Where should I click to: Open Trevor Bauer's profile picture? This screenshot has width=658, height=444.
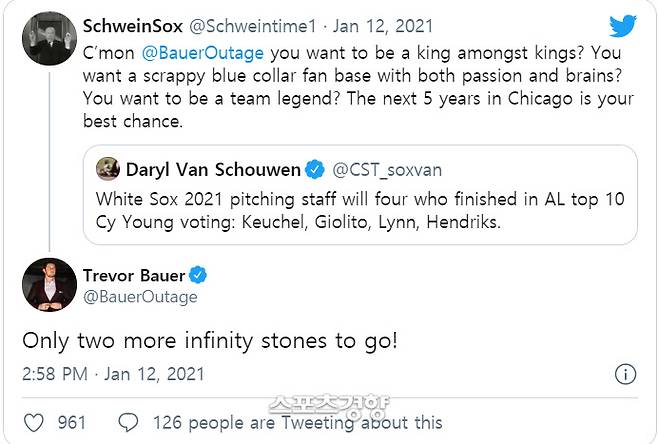[x=49, y=285]
